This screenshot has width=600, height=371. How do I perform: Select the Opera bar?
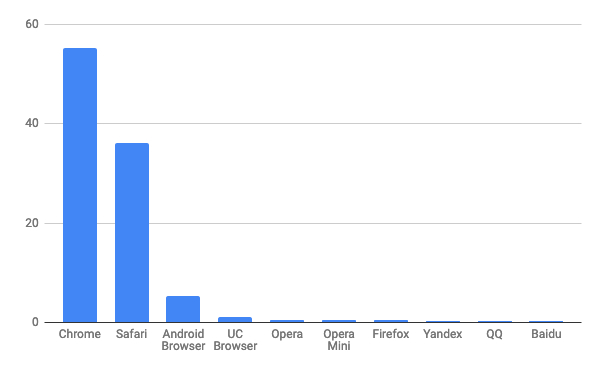tap(287, 321)
